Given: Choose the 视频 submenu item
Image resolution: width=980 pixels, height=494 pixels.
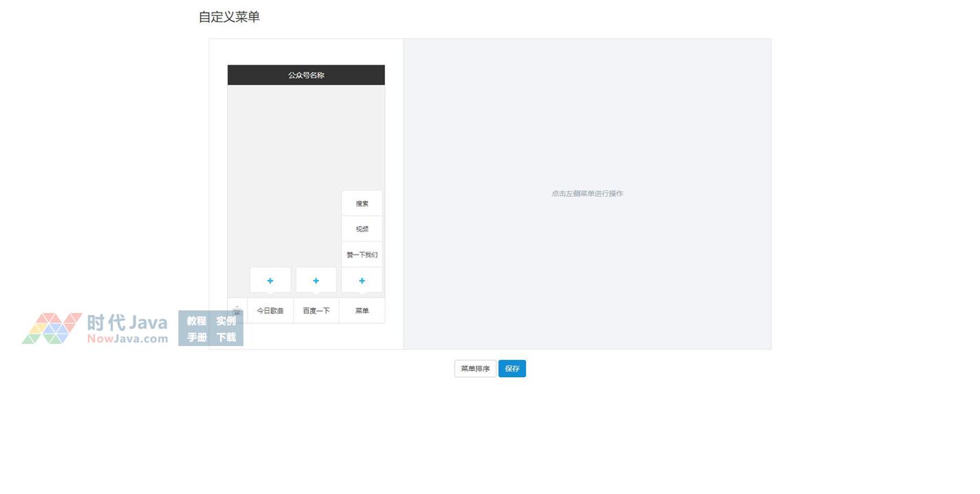Looking at the screenshot, I should click(x=362, y=229).
